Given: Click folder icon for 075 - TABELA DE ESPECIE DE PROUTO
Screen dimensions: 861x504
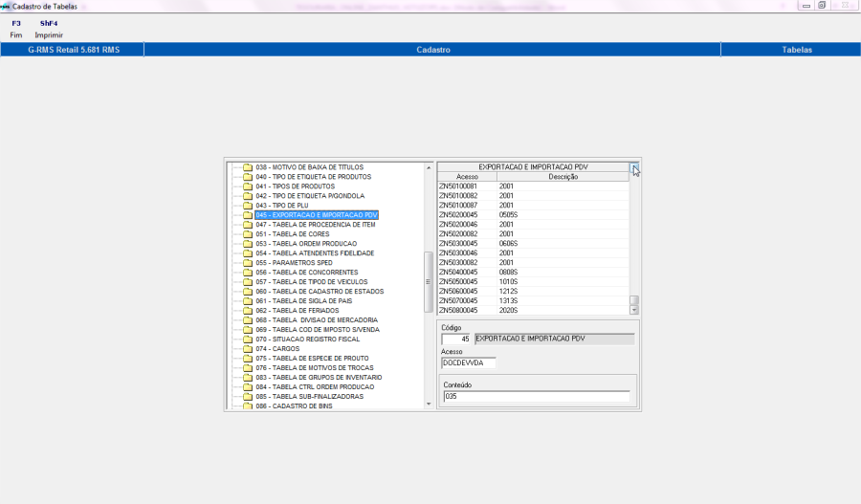Looking at the screenshot, I should 248,359.
